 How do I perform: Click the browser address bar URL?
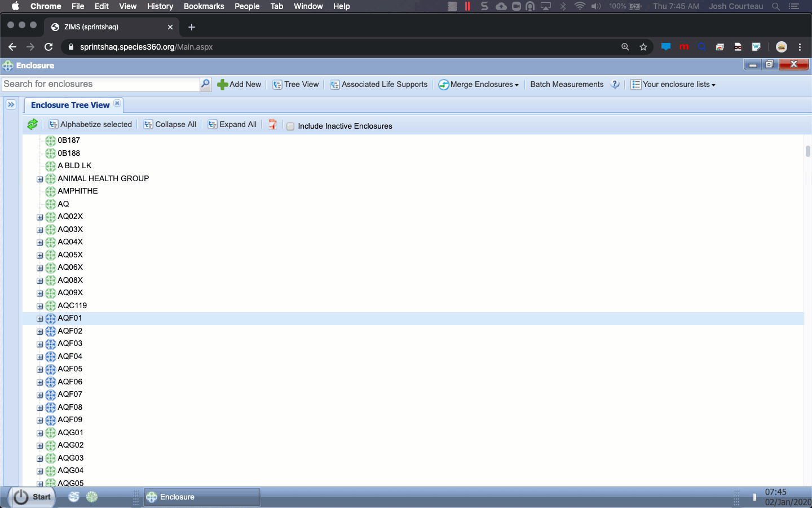pyautogui.click(x=146, y=47)
